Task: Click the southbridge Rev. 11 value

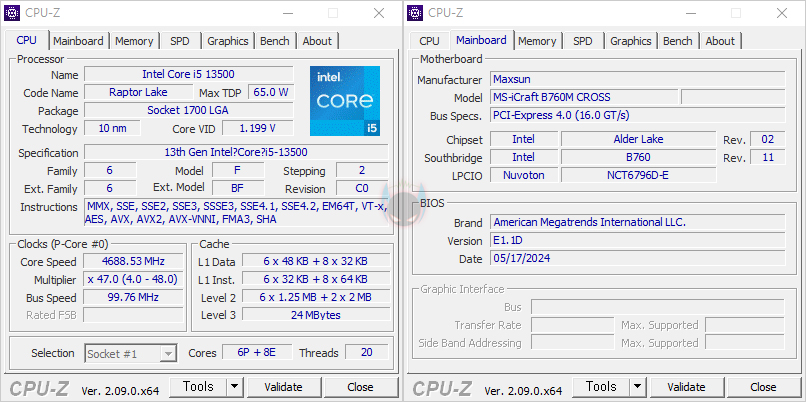Action: click(768, 157)
